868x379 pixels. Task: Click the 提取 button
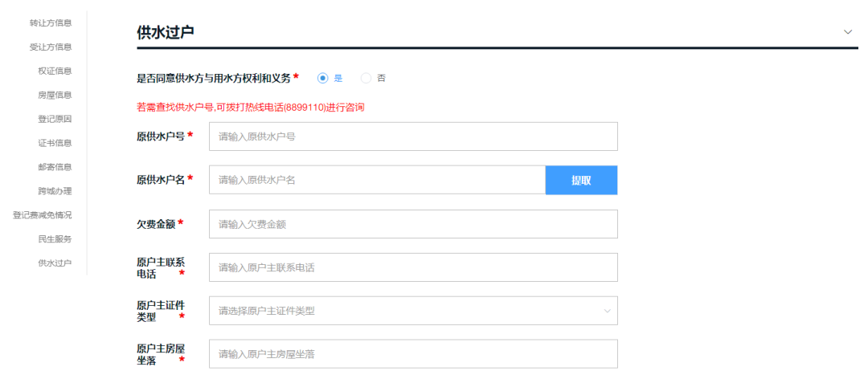pyautogui.click(x=581, y=181)
